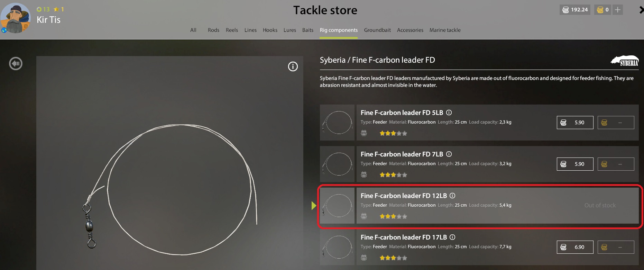Click the Kir Tis player avatar
Screen dimensions: 644x270
[16, 18]
